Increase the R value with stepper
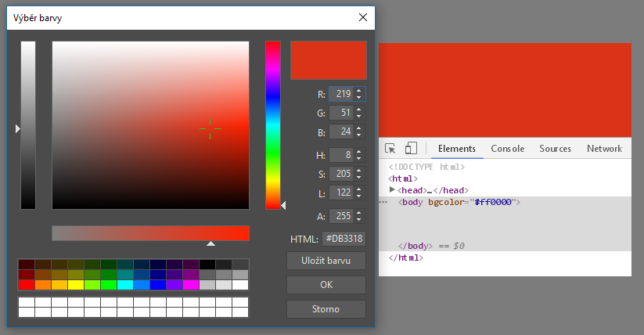 359,91
